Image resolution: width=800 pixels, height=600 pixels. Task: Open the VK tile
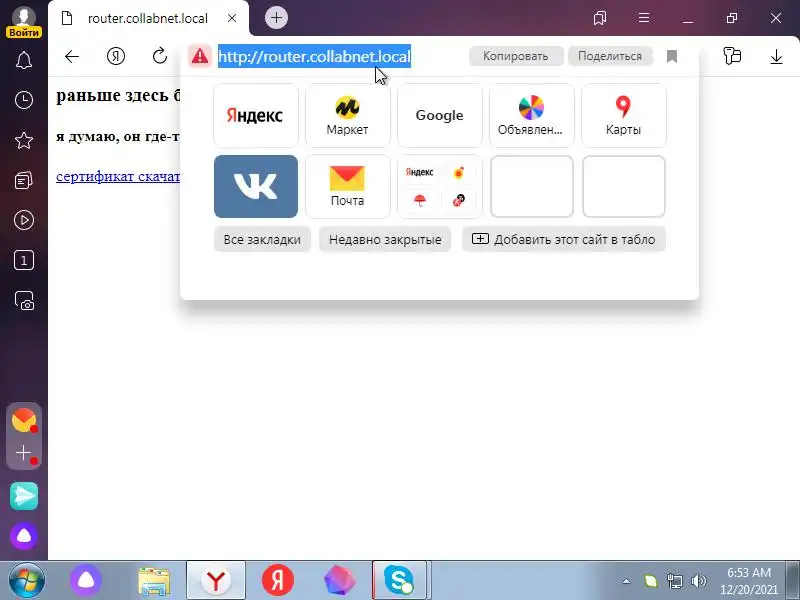click(256, 186)
